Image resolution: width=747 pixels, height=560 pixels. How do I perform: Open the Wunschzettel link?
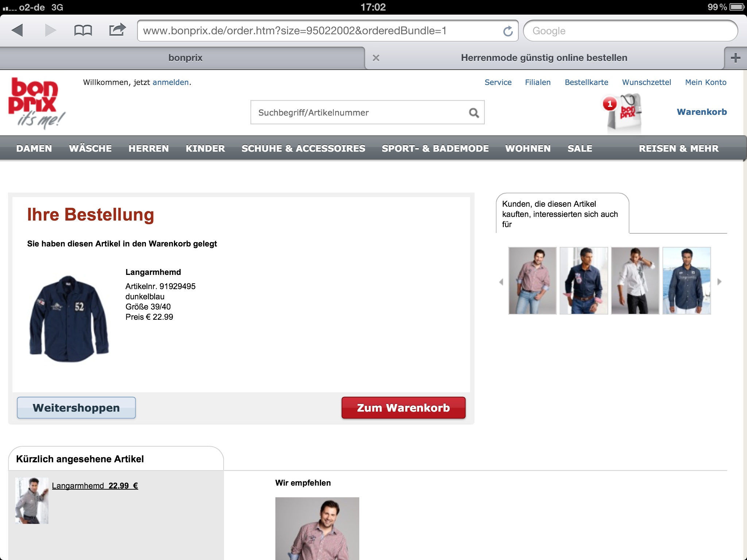click(646, 82)
